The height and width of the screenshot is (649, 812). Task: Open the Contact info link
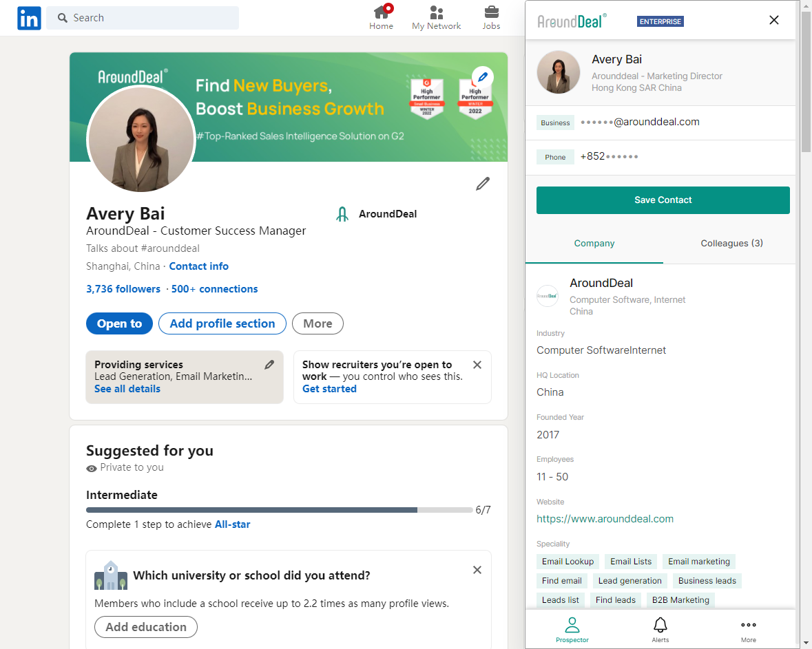(198, 266)
